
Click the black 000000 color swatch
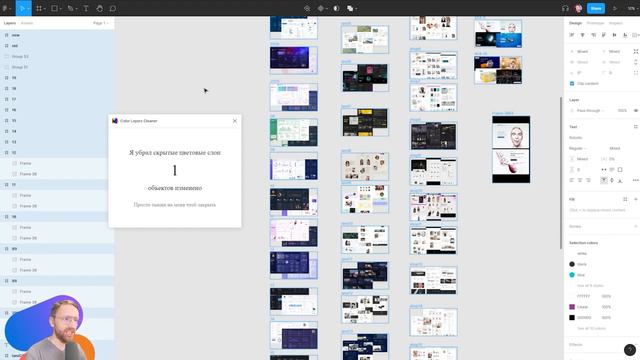click(572, 317)
